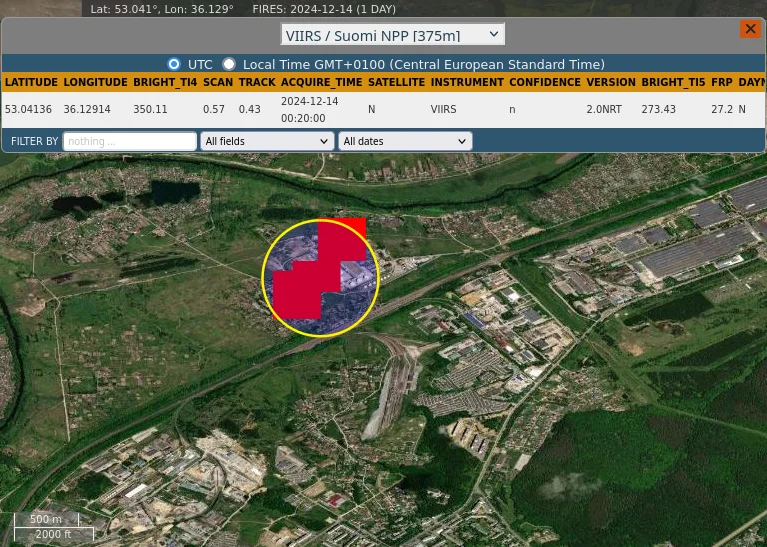This screenshot has width=767, height=547.
Task: Click the VERSION column header
Action: [610, 83]
